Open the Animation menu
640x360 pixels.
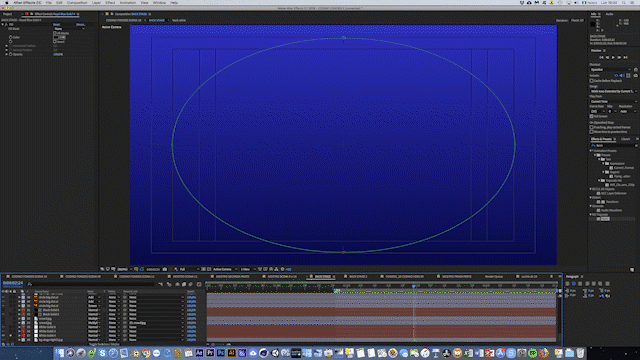click(128, 2)
